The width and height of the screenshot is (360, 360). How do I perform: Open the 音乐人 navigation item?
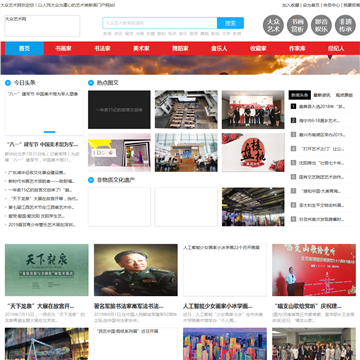pyautogui.click(x=219, y=48)
